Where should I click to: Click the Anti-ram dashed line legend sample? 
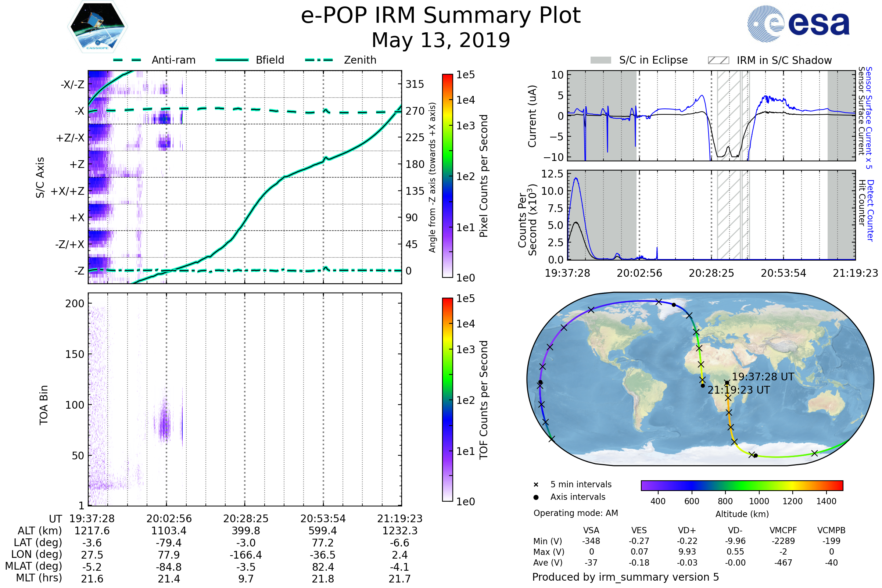point(127,60)
